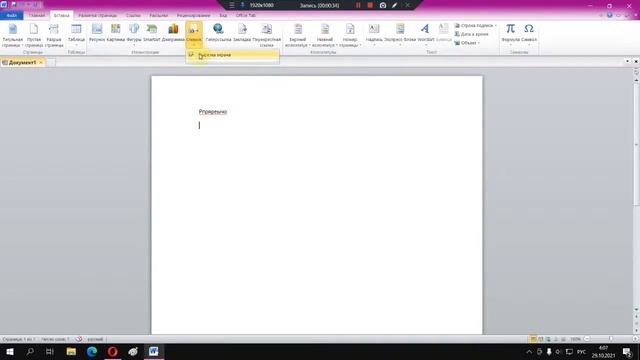Switch to the Review (Рецензирование) tab
The width and height of the screenshot is (640, 360).
pyautogui.click(x=193, y=16)
